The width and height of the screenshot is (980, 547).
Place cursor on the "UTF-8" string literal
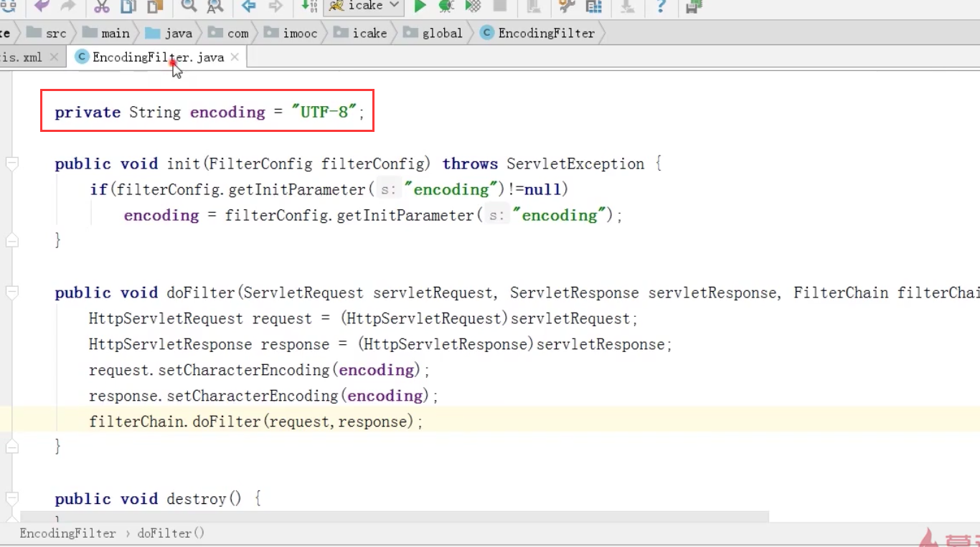(x=324, y=112)
